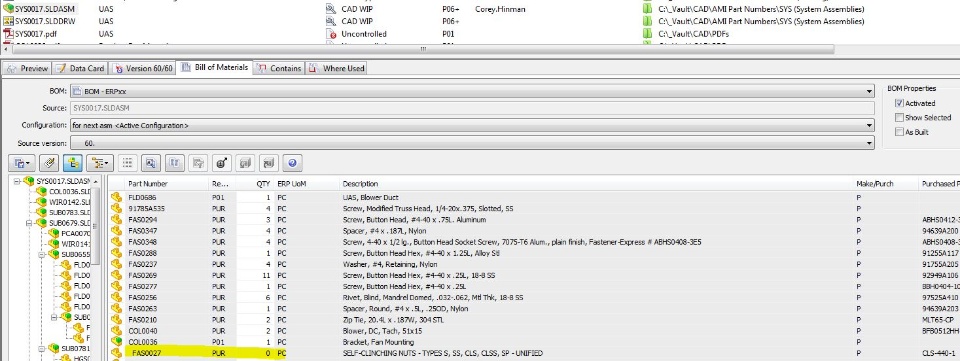The image size is (960, 361).
Task: Select the FAS0027 part number cell
Action: [146, 353]
